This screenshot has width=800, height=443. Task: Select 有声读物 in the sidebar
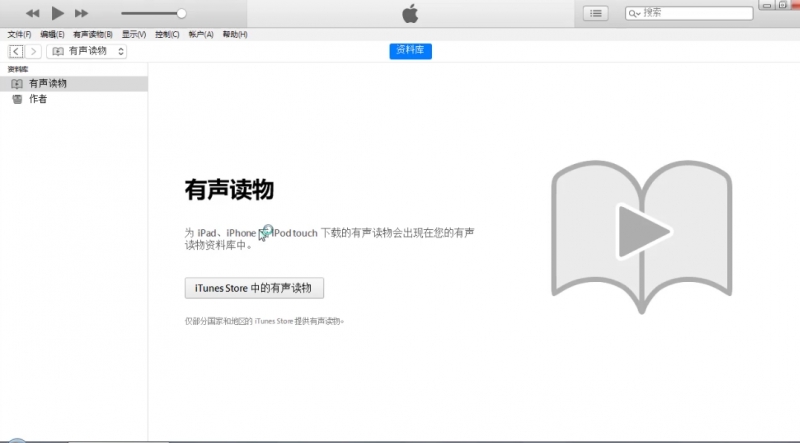(74, 84)
